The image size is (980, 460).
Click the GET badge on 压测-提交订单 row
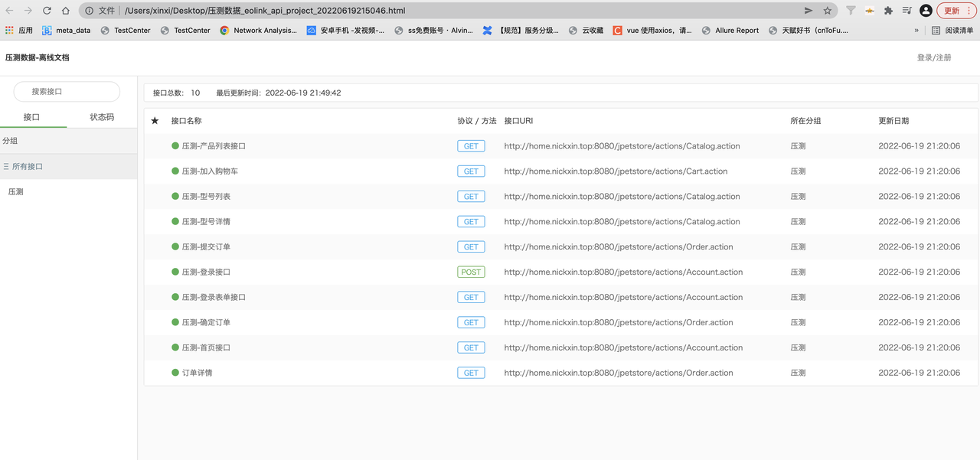pyautogui.click(x=471, y=246)
